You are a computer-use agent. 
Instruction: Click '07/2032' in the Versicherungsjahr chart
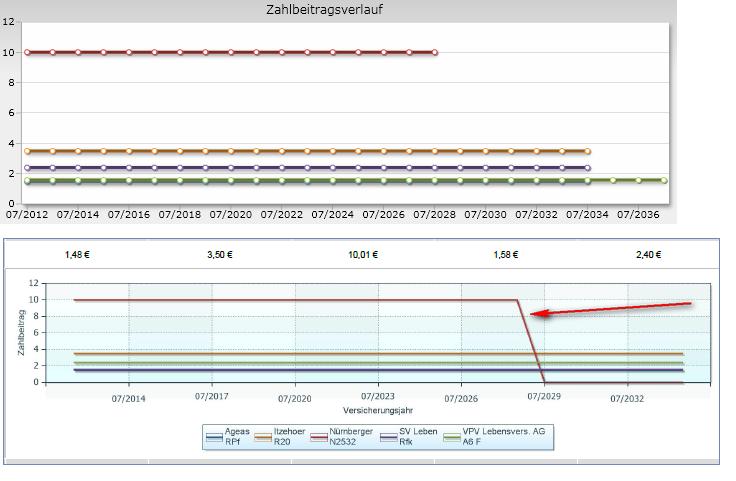click(x=627, y=399)
